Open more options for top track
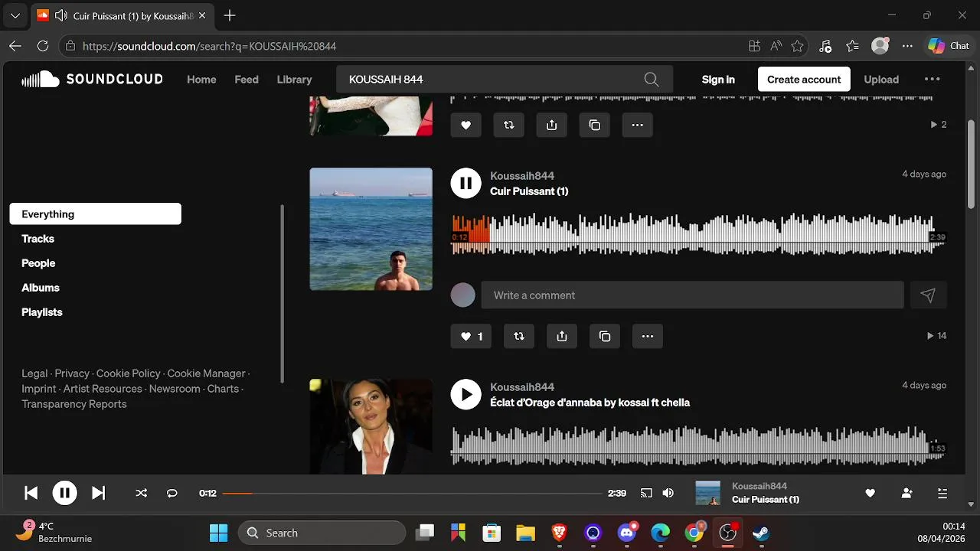Image resolution: width=980 pixels, height=551 pixels. [637, 125]
